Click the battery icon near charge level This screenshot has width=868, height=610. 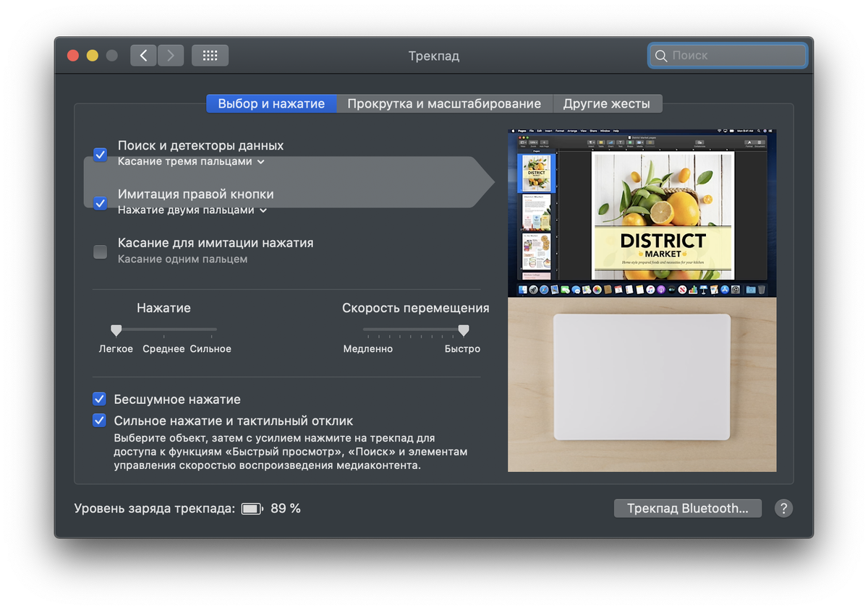[250, 508]
